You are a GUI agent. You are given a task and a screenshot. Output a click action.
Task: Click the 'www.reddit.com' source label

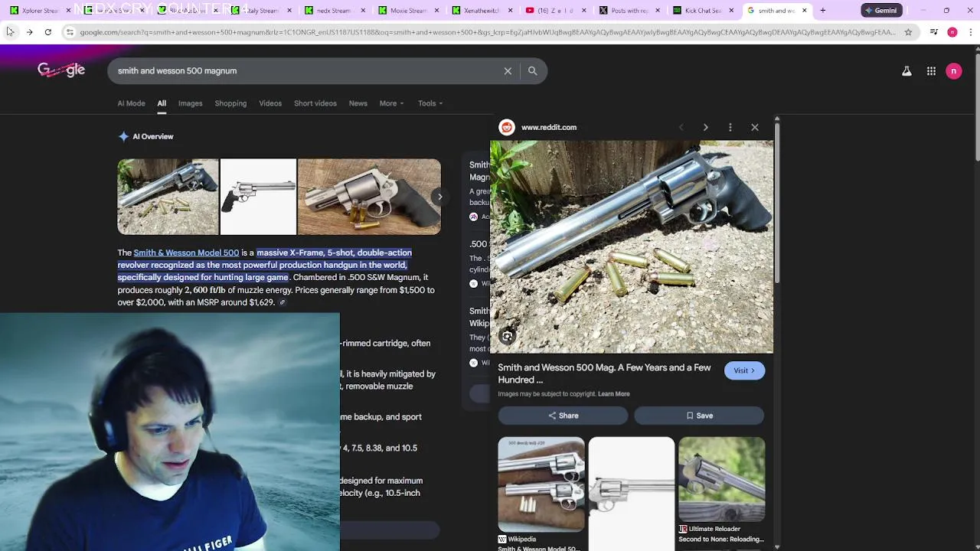tap(549, 127)
